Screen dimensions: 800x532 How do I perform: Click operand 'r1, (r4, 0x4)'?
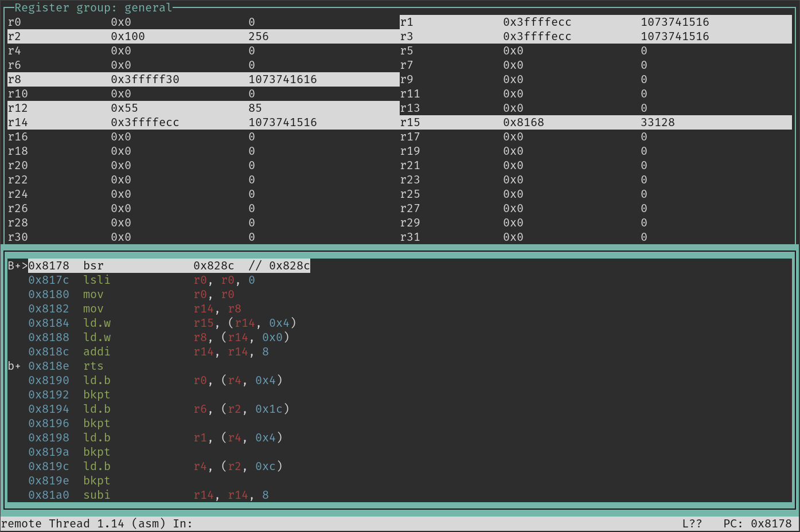coord(238,437)
